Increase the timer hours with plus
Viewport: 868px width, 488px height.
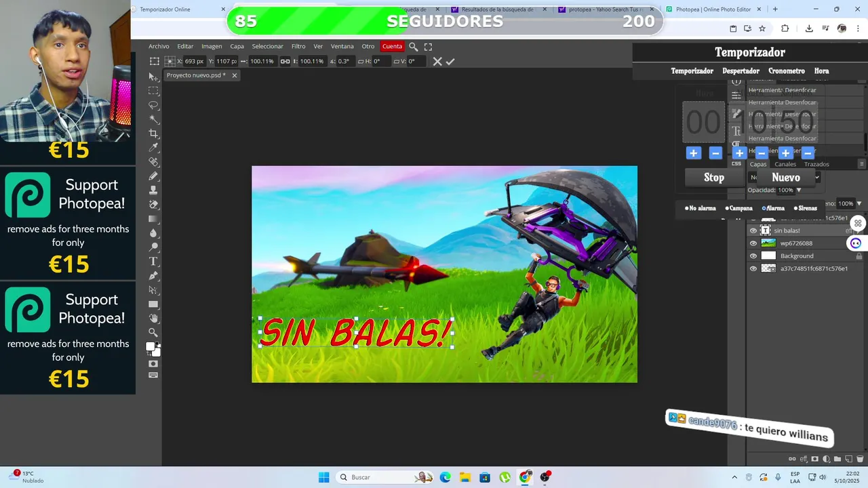point(693,153)
